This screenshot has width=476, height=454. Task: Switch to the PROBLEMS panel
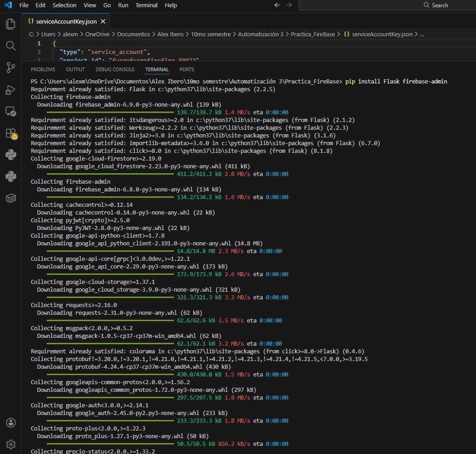43,69
